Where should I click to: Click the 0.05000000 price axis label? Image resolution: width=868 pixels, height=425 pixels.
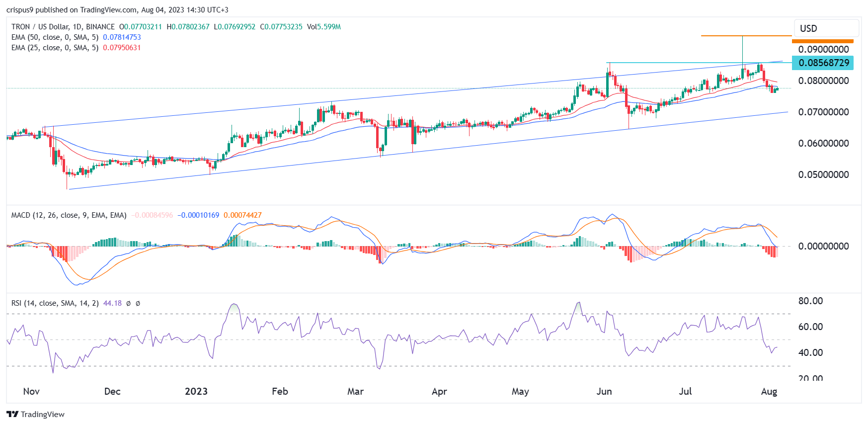point(823,174)
